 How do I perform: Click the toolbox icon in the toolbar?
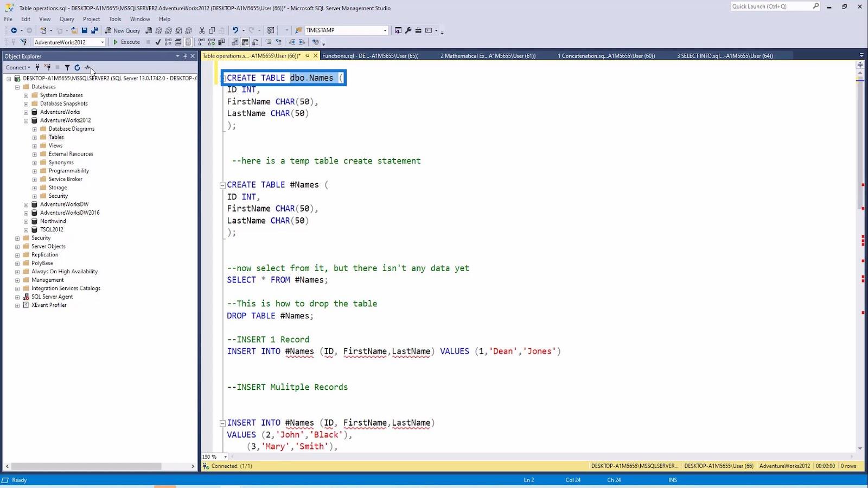click(418, 30)
